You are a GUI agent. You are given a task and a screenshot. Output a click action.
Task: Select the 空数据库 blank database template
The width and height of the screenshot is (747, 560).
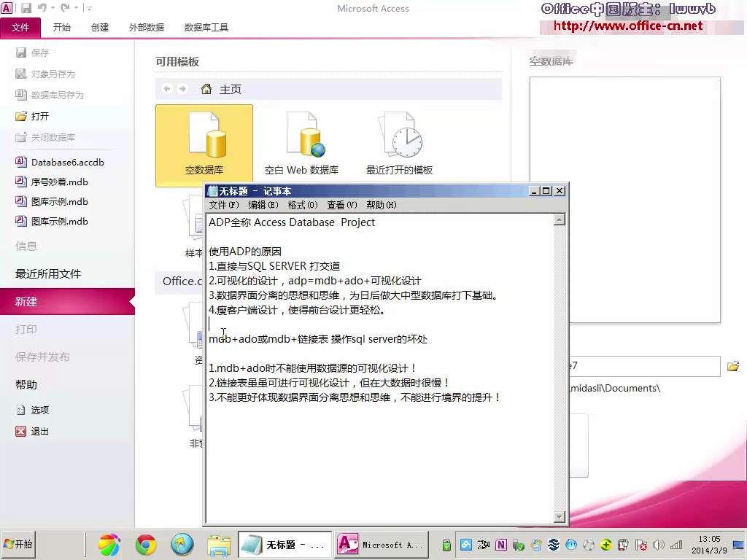(x=204, y=146)
